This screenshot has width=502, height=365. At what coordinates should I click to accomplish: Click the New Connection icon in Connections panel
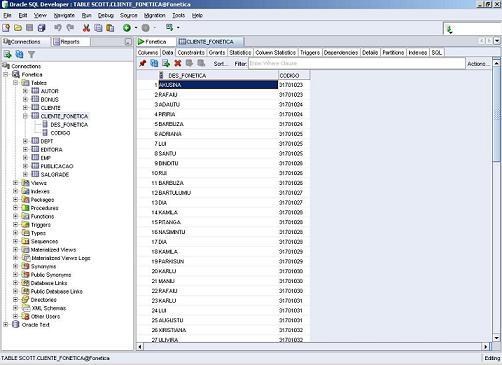point(7,54)
